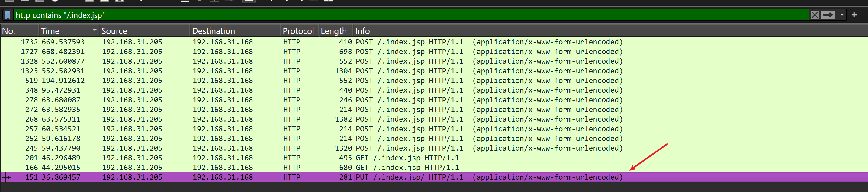Click into the display filter text field
This screenshot has width=868, height=192.
[x=404, y=15]
